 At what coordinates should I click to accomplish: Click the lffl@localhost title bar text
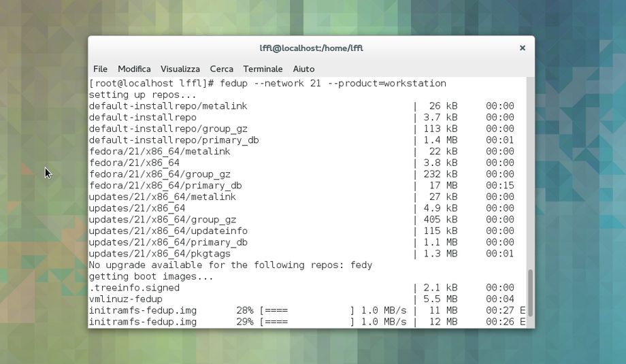click(x=311, y=48)
